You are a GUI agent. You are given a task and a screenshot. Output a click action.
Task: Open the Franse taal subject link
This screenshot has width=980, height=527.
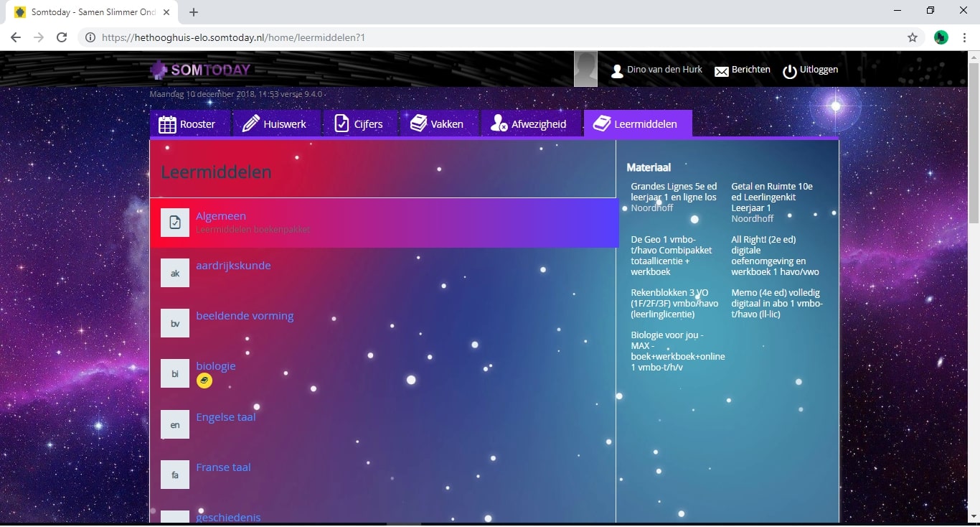point(223,467)
